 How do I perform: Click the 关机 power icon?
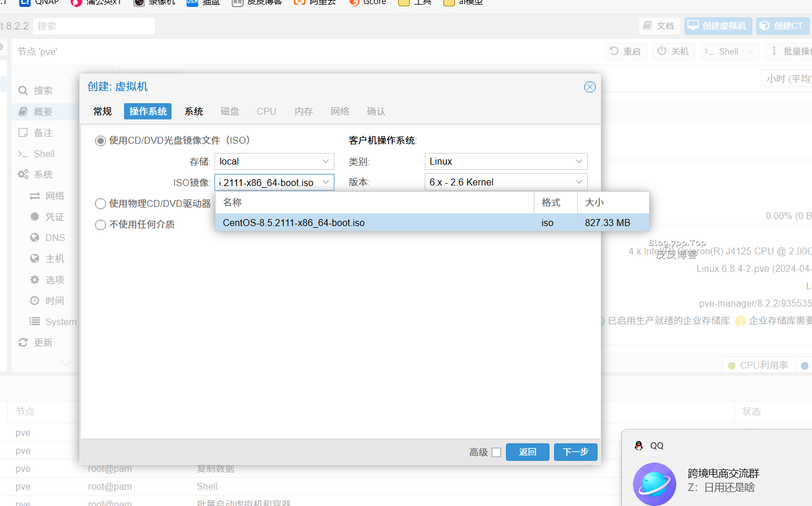tap(662, 51)
